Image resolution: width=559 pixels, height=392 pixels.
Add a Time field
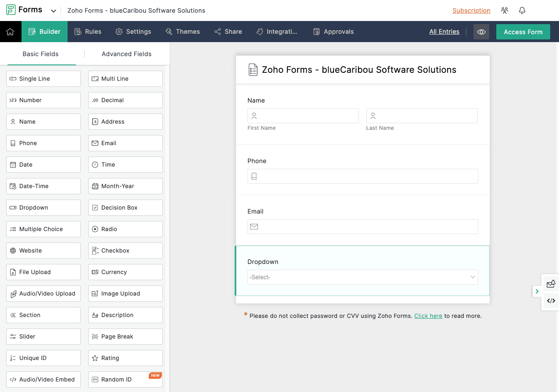125,164
